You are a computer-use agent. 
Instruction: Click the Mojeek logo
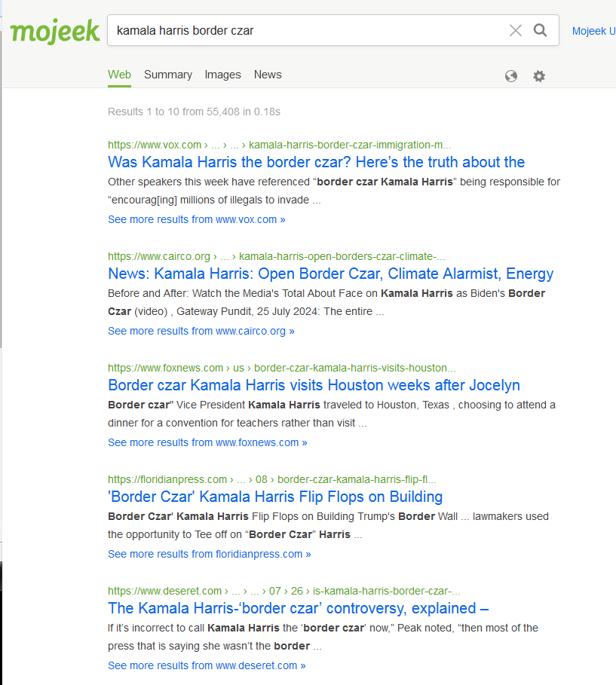[55, 31]
